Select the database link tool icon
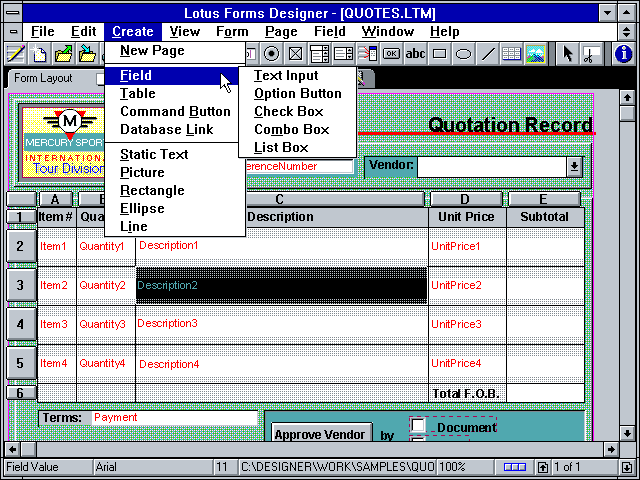Viewport: 640px width, 480px height. 367,53
